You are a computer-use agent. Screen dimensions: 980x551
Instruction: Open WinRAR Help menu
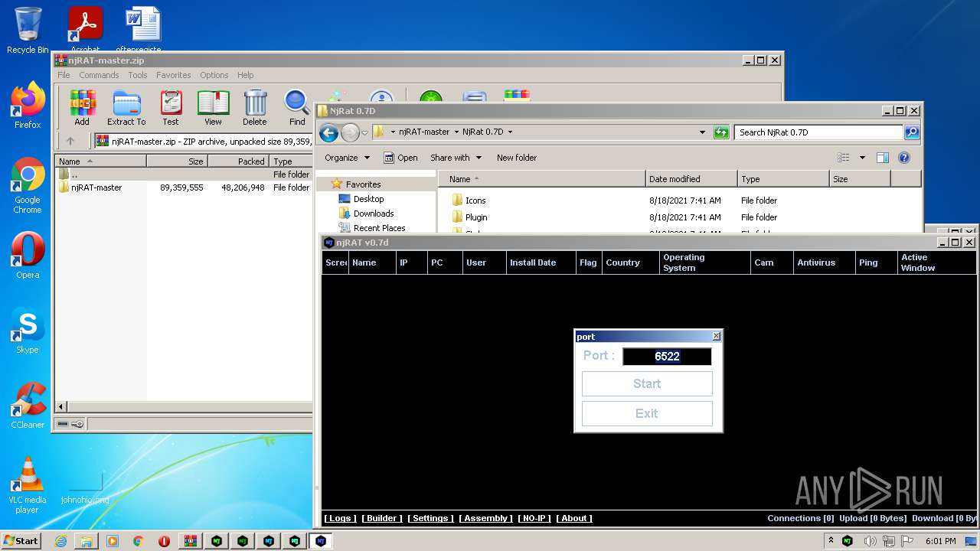(x=246, y=75)
